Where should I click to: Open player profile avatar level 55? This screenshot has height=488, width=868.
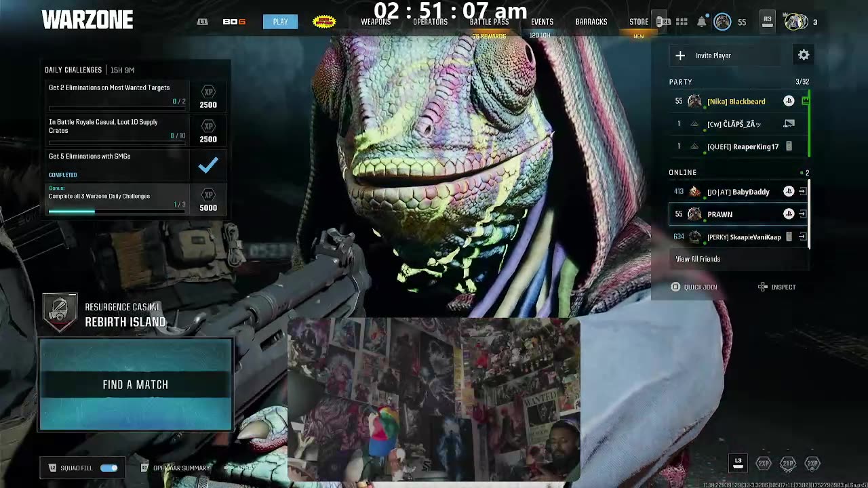click(722, 22)
